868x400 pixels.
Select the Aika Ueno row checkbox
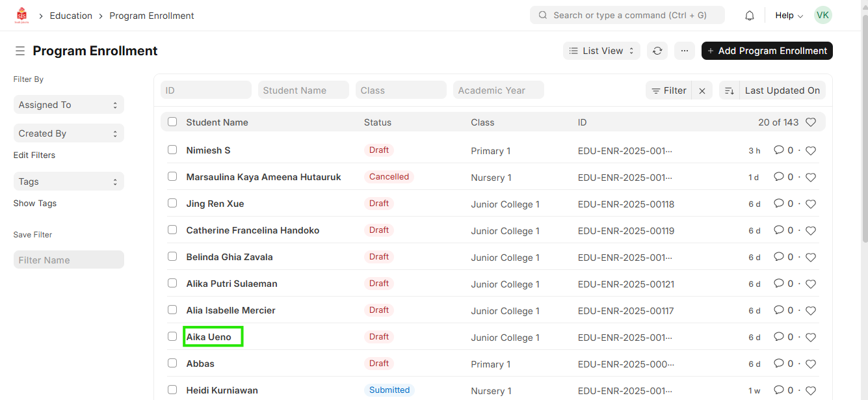[172, 336]
